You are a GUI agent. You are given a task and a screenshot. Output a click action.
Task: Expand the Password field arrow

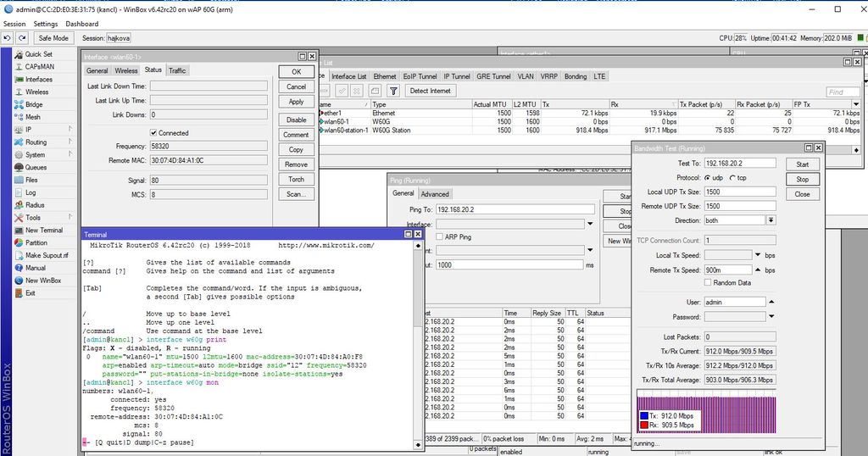(771, 316)
